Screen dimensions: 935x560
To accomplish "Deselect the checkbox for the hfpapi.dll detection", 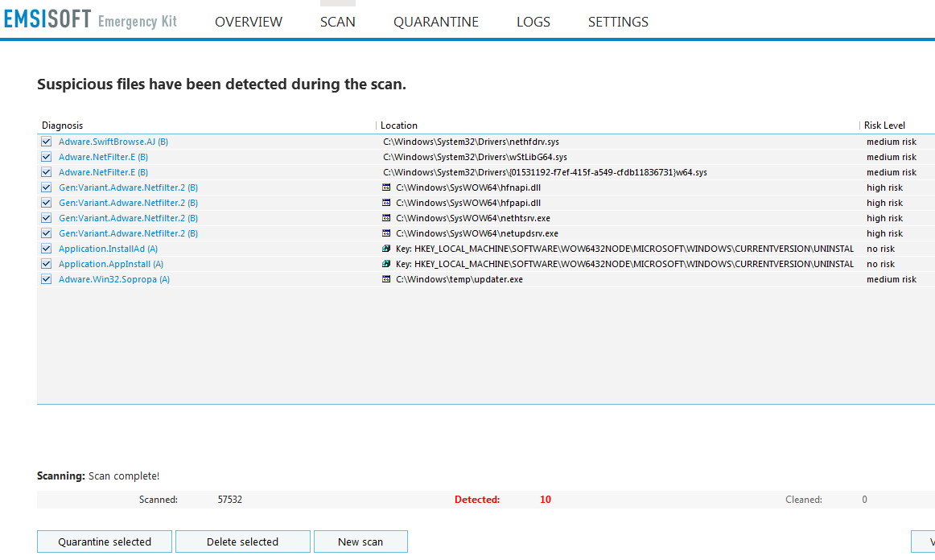I will [x=46, y=203].
